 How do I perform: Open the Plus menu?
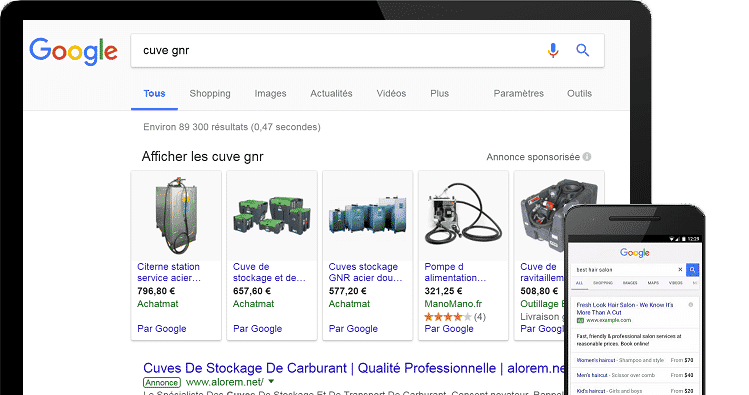click(439, 94)
